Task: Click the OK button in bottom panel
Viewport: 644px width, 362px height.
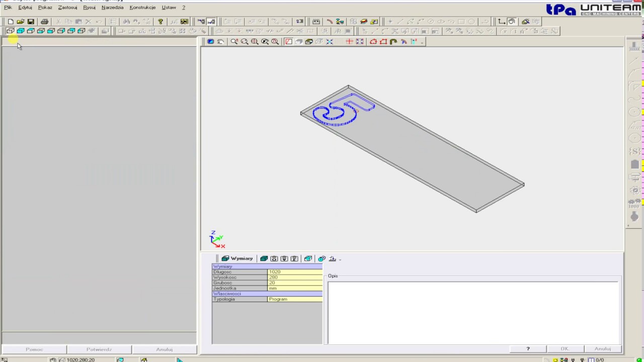Action: pos(565,348)
